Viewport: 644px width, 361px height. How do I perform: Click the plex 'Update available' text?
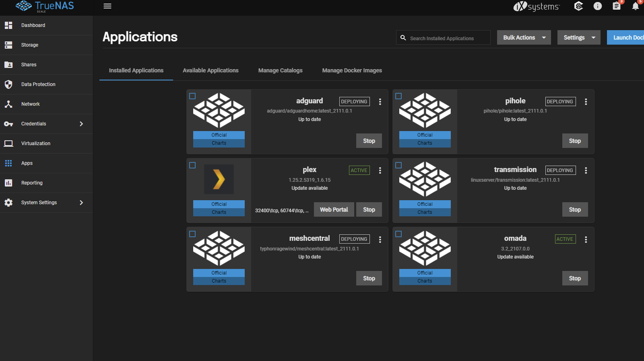coord(310,188)
